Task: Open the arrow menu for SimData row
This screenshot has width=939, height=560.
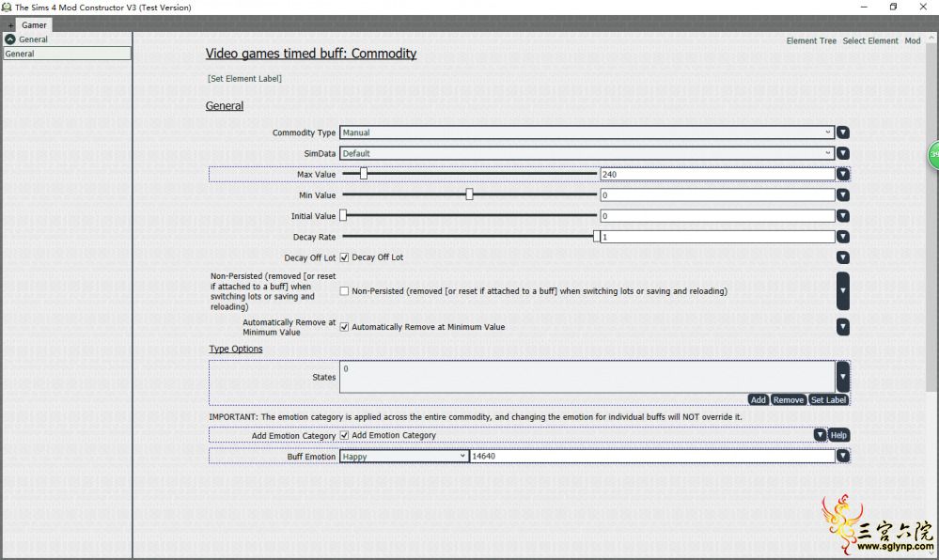Action: click(842, 153)
